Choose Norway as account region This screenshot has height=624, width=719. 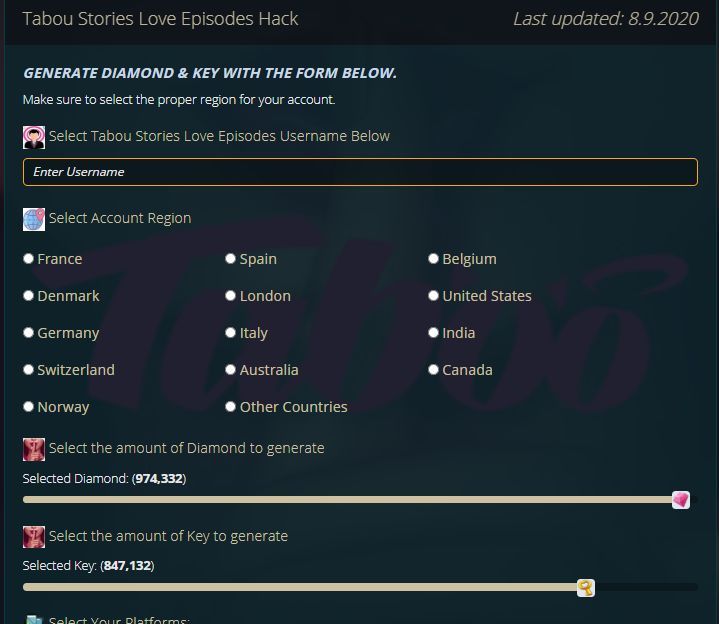[x=28, y=407]
